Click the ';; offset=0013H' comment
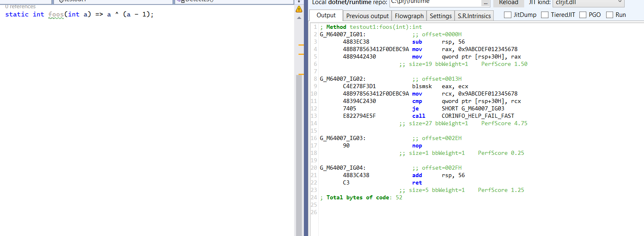 (x=437, y=79)
